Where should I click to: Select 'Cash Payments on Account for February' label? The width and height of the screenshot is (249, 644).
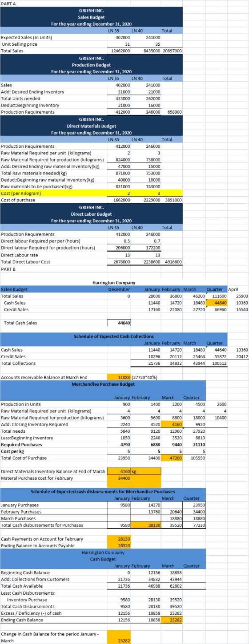point(42,539)
